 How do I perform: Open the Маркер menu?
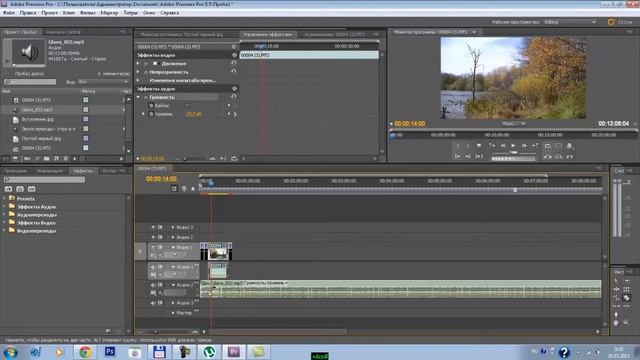click(x=109, y=13)
